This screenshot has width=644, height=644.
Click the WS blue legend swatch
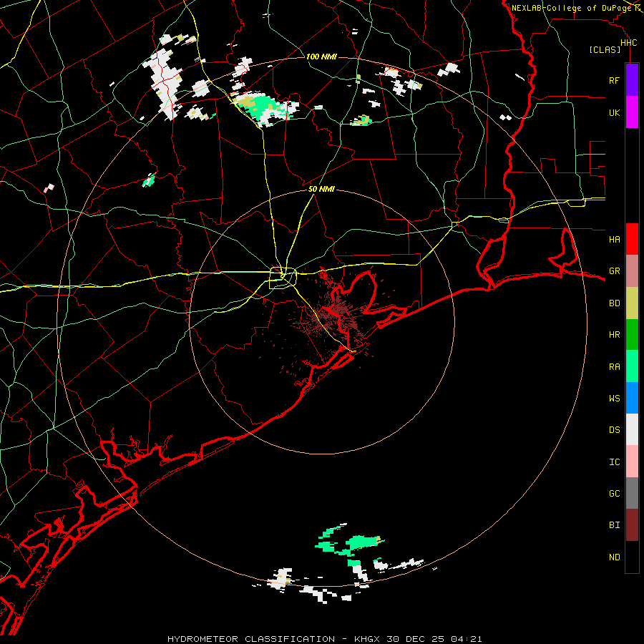tap(632, 398)
